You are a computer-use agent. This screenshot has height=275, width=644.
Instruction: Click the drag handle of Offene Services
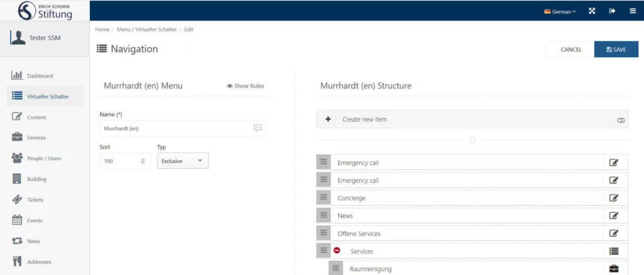pyautogui.click(x=323, y=234)
